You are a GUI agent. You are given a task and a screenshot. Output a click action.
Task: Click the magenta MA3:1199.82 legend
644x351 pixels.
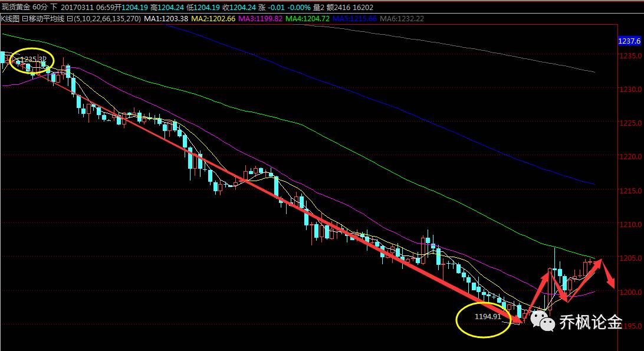tap(261, 18)
